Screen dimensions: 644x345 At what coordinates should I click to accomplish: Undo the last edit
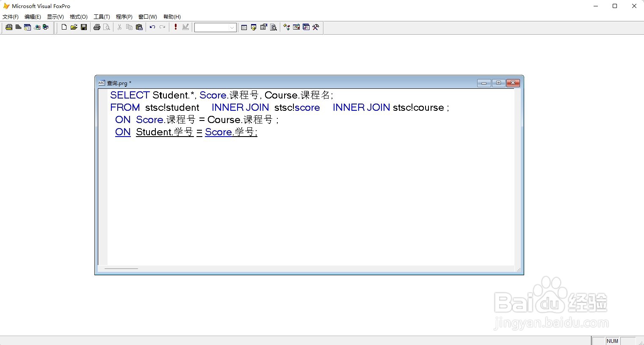click(152, 27)
